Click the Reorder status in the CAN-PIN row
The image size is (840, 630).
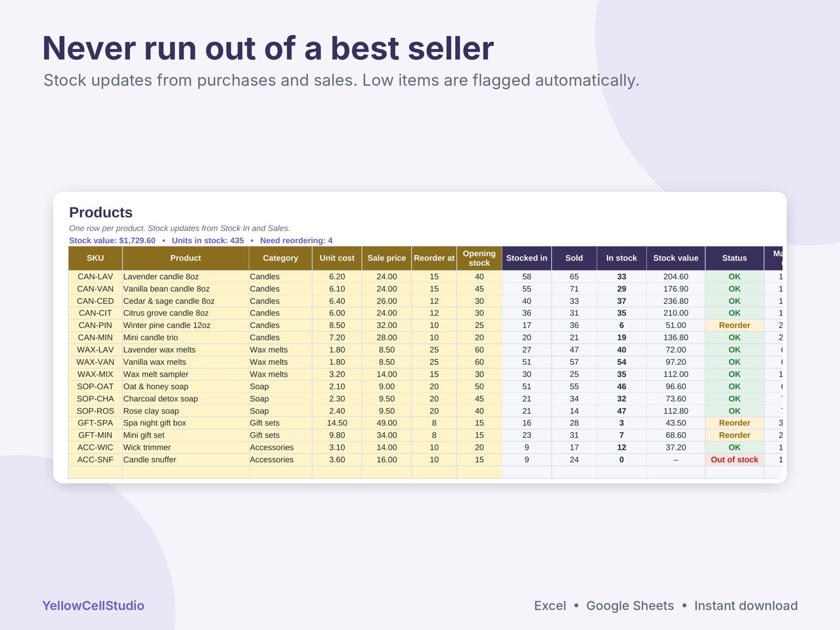[734, 325]
